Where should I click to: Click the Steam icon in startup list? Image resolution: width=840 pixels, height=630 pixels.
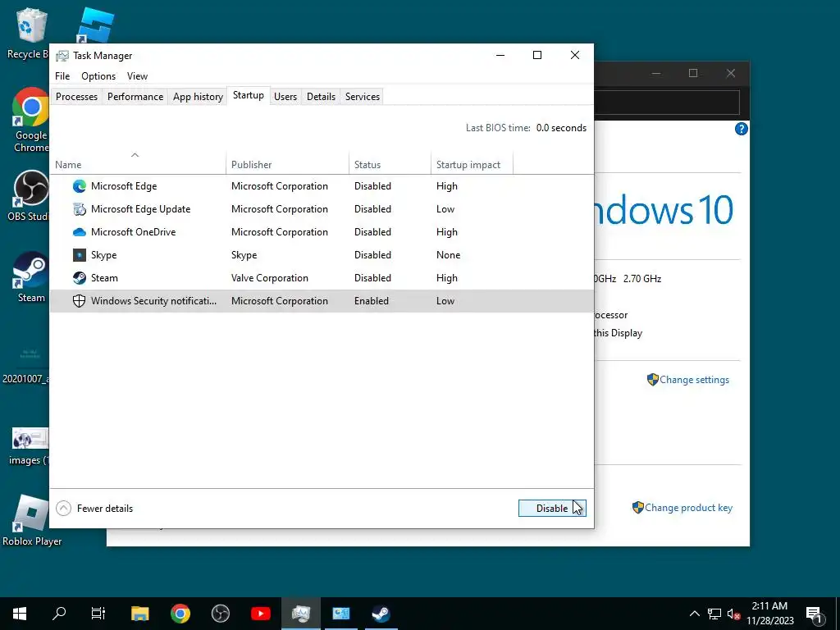tap(80, 278)
